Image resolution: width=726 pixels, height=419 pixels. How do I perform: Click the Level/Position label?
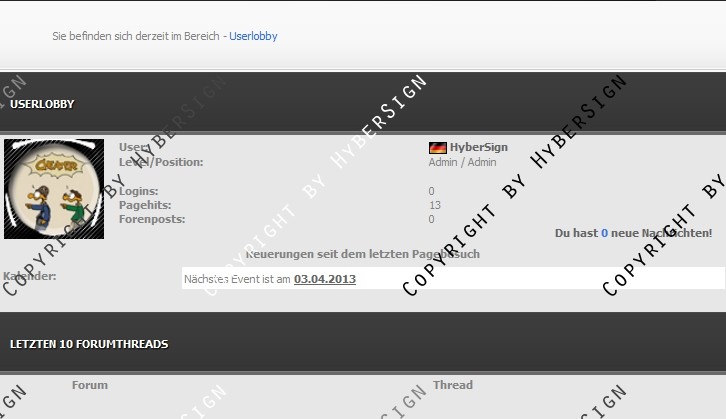[x=161, y=162]
